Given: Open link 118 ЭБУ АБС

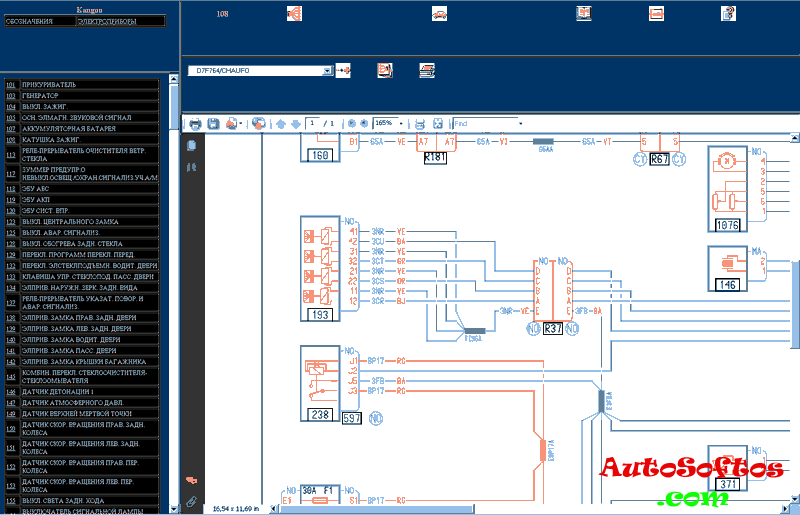Looking at the screenshot, I should coord(11,189).
